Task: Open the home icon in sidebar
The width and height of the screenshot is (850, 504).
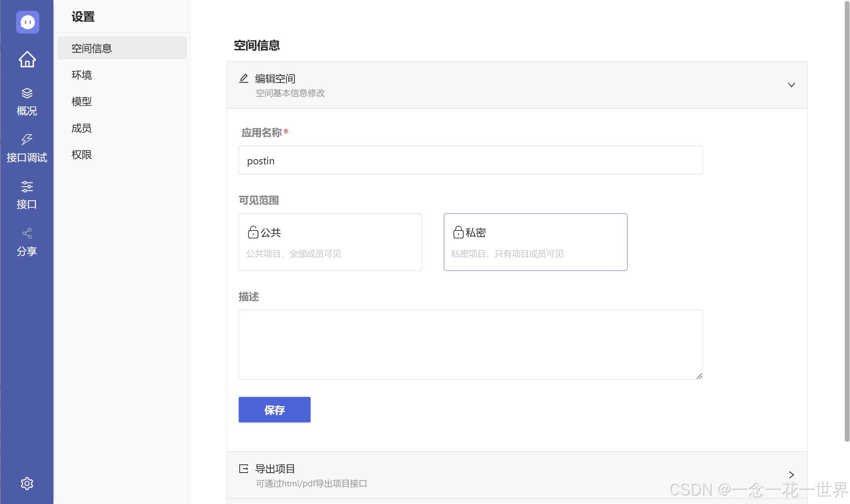Action: point(27,59)
